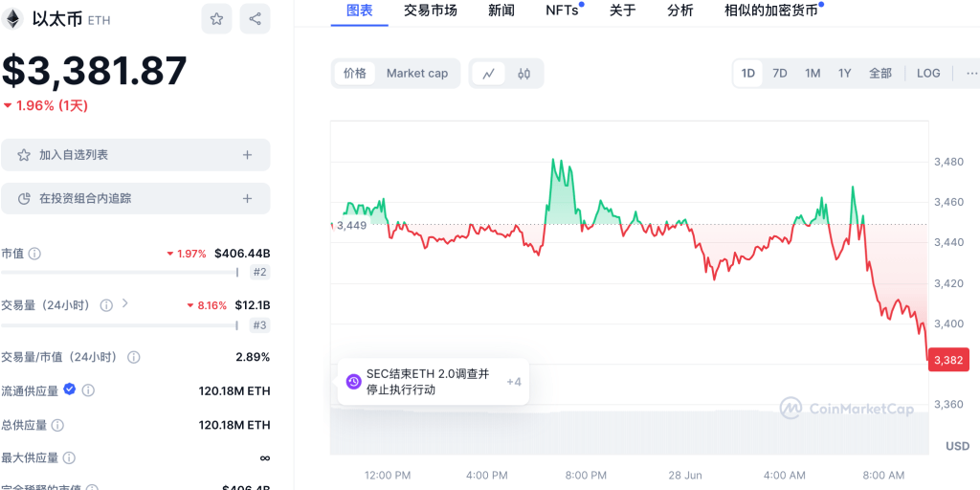Click info icon next to 市值
980x490 pixels.
coord(34,254)
